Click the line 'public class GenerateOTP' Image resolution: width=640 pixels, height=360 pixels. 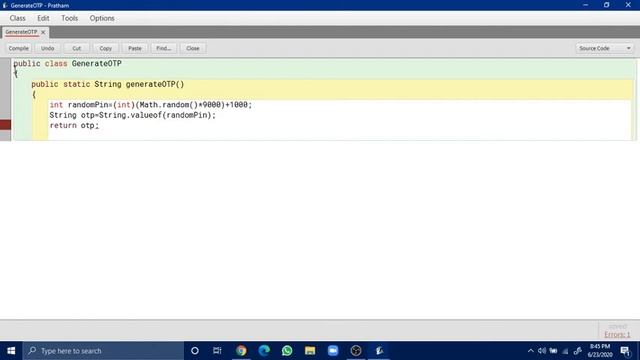click(x=68, y=64)
